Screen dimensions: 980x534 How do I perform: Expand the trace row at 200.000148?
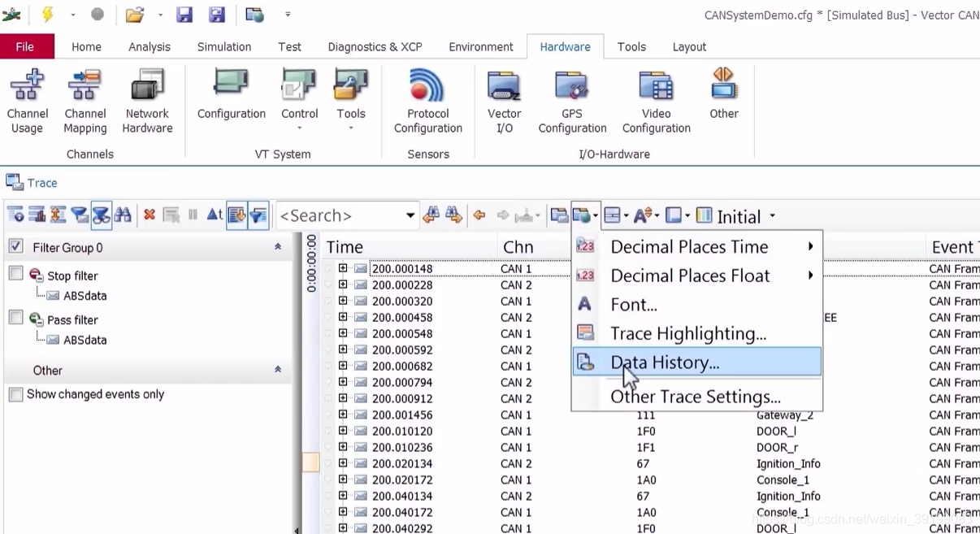click(343, 268)
